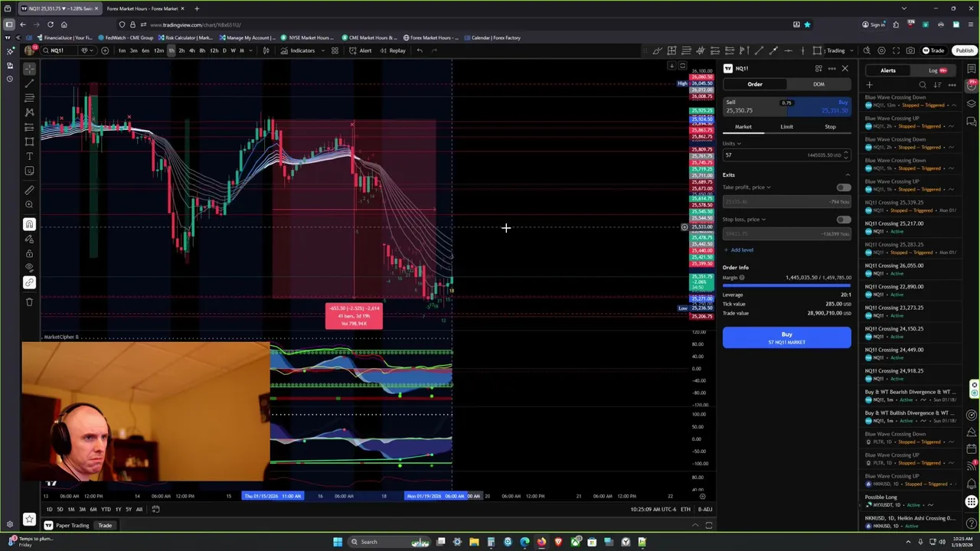Take a chart snapshot with camera icon
This screenshot has width=980, height=551.
[910, 51]
